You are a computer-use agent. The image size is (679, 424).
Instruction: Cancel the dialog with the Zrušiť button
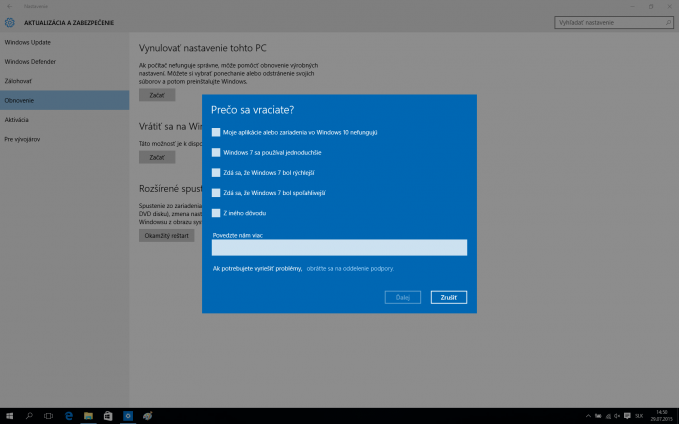(x=449, y=298)
